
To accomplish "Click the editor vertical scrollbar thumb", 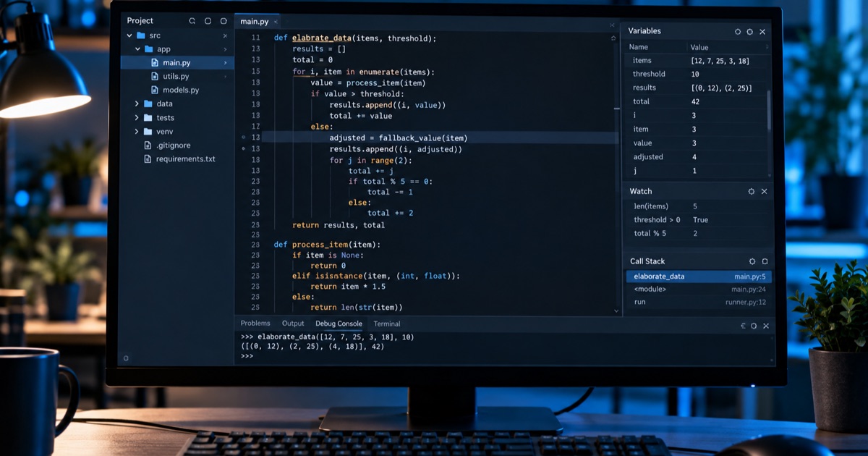I will [x=617, y=109].
